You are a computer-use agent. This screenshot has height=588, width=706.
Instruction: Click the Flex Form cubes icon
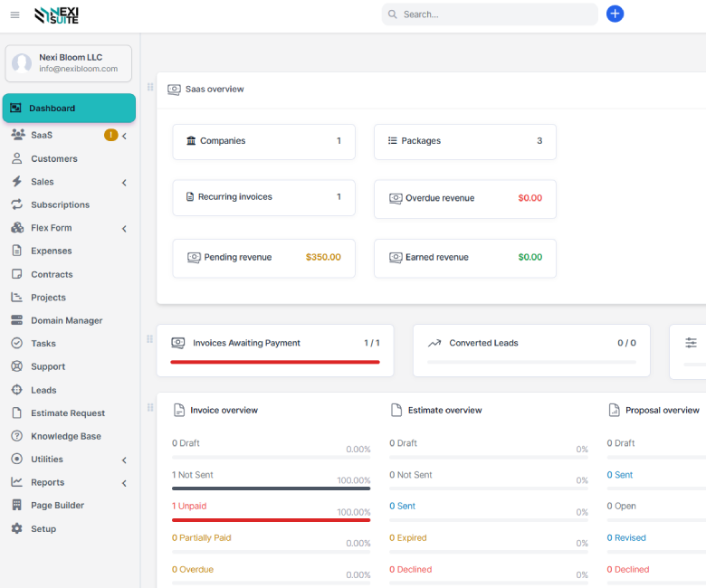[x=17, y=228]
